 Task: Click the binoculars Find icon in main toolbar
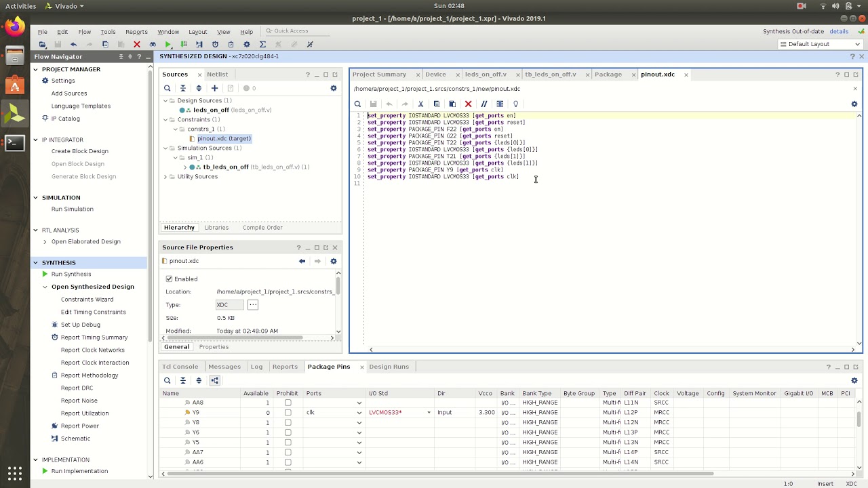[x=153, y=44]
